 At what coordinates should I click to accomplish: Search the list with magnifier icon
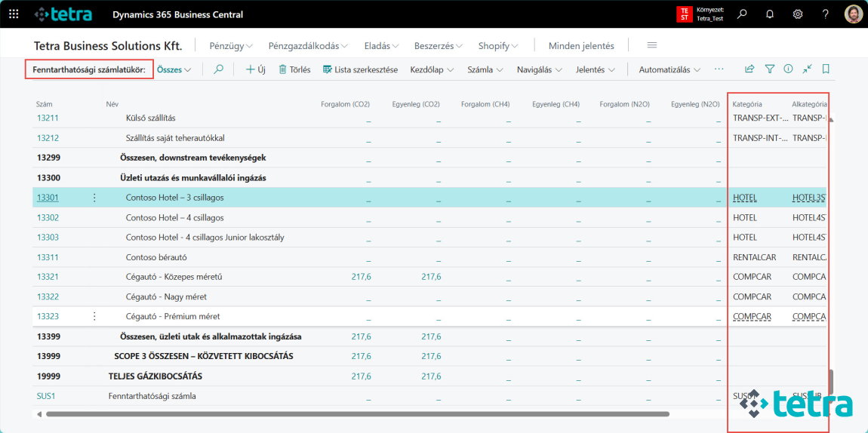[219, 69]
